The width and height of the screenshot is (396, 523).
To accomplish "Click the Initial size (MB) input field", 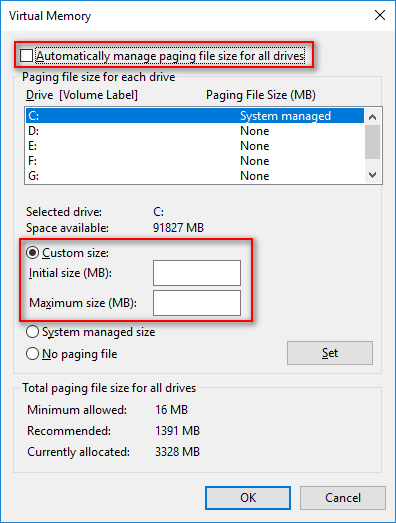I will pos(197,273).
